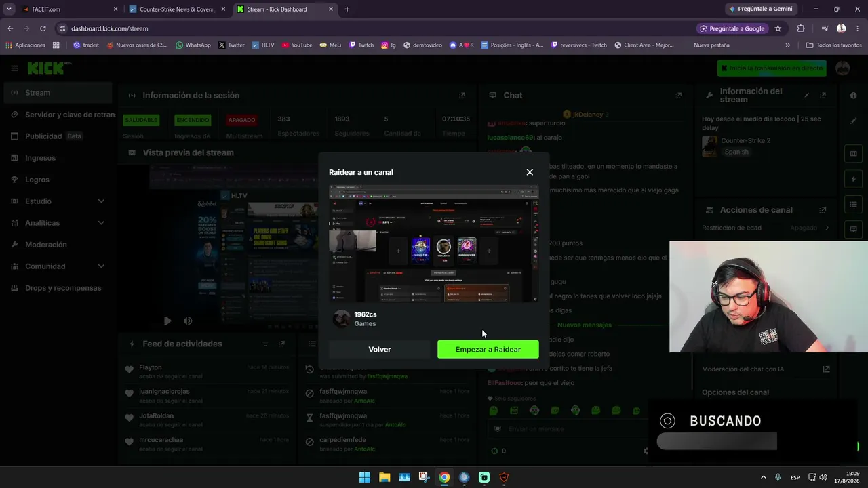Screen dimensions: 868x488
Task: Open a new browser tab
Action: tap(347, 9)
